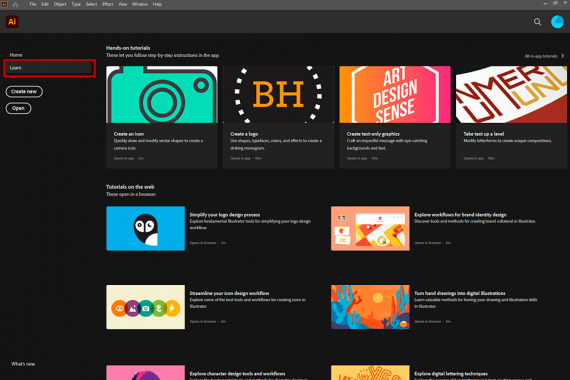Open the Select menu
This screenshot has height=380, width=570.
91,4
